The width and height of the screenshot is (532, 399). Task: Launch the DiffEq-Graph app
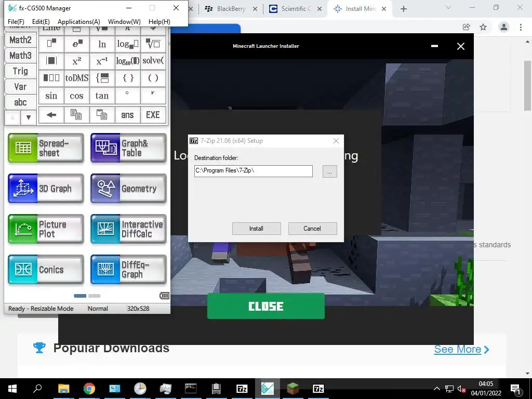click(129, 270)
